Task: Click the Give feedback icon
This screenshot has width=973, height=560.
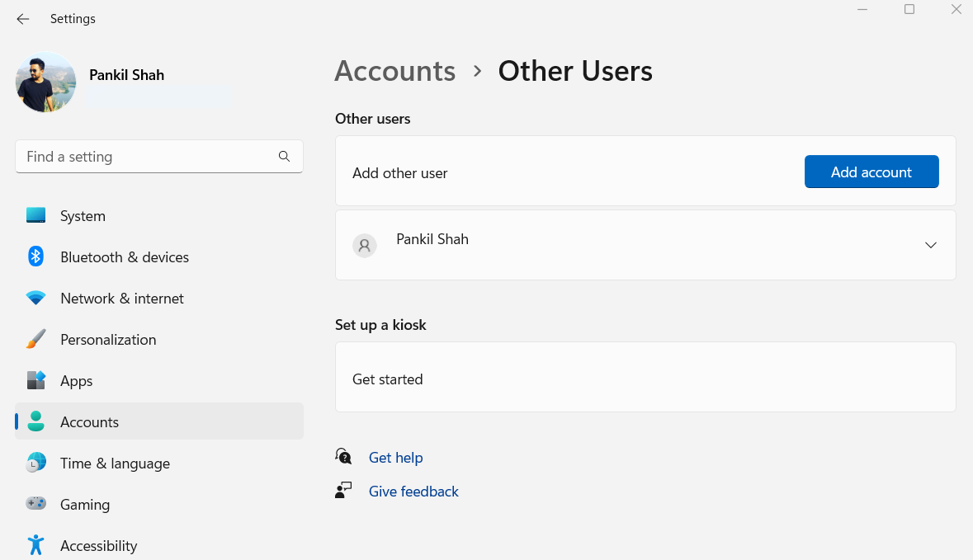Action: 343,490
